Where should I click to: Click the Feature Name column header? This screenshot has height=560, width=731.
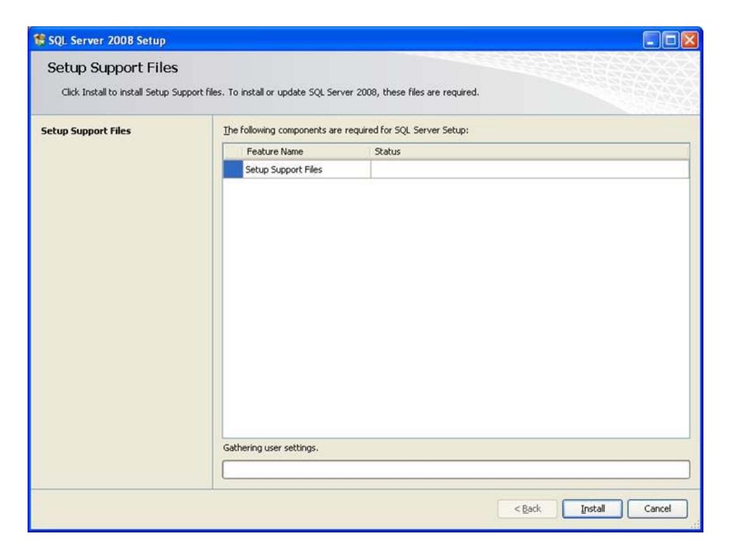[x=306, y=152]
